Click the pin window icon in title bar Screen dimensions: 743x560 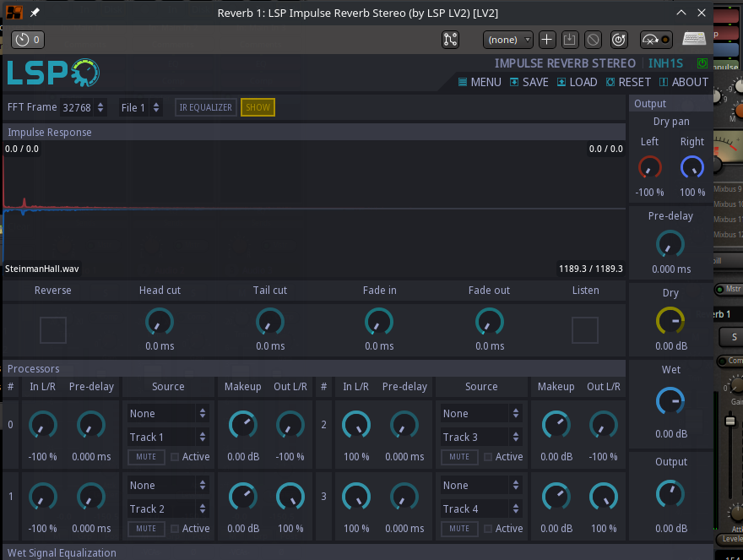(35, 13)
